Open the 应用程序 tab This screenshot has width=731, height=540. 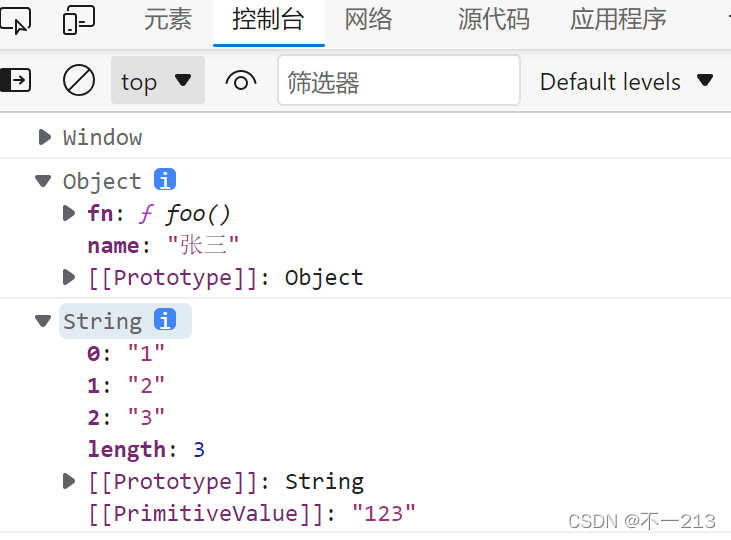tap(618, 19)
